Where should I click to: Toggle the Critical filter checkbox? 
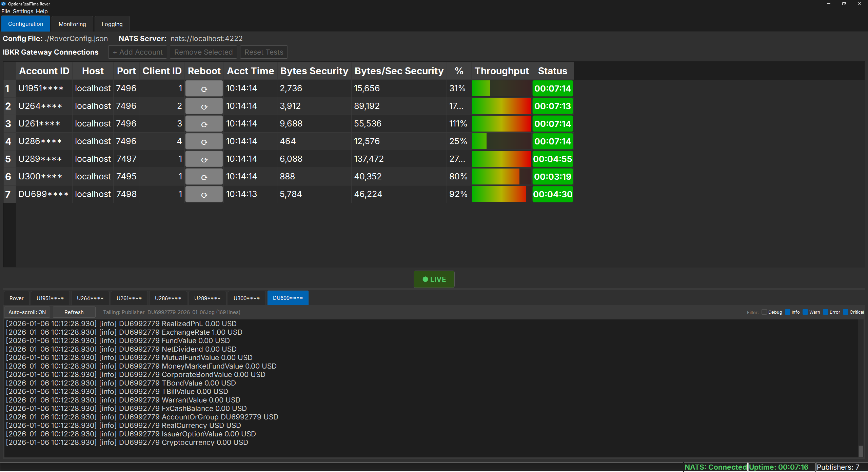(846, 312)
